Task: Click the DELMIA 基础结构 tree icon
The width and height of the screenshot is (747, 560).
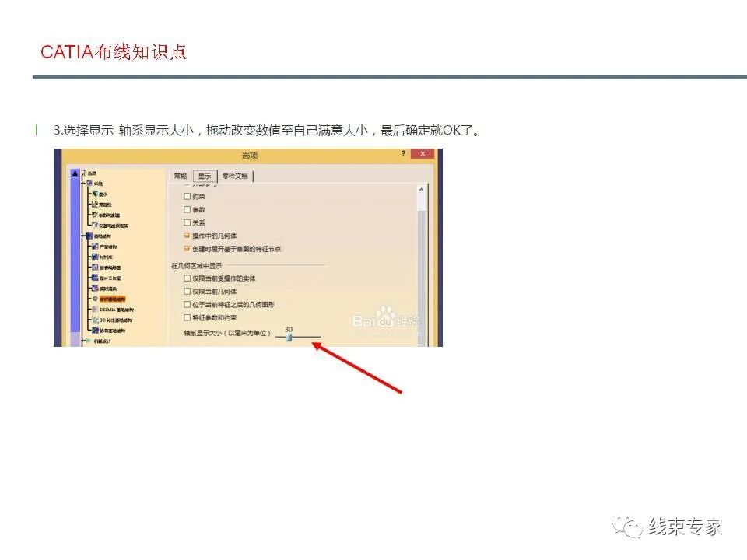Action: pyautogui.click(x=95, y=308)
